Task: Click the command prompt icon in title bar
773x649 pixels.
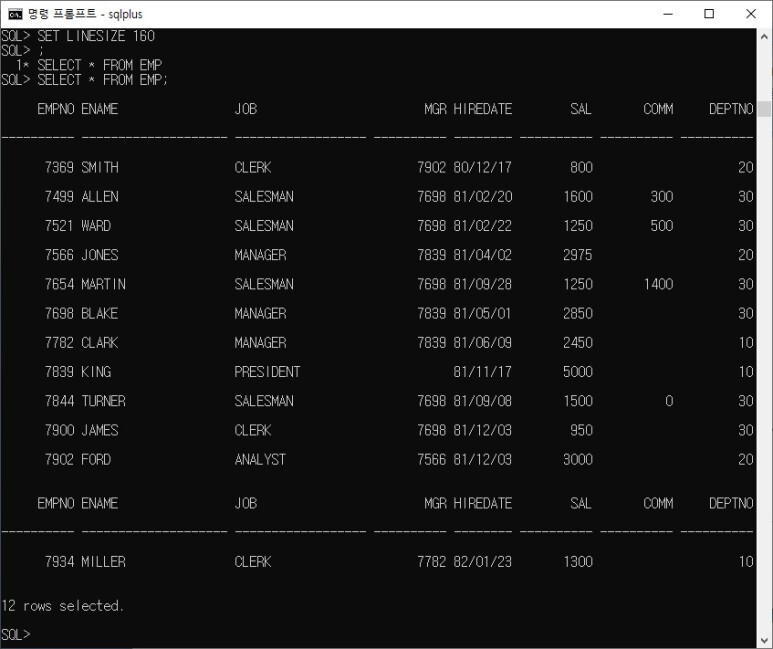Action: (15, 14)
